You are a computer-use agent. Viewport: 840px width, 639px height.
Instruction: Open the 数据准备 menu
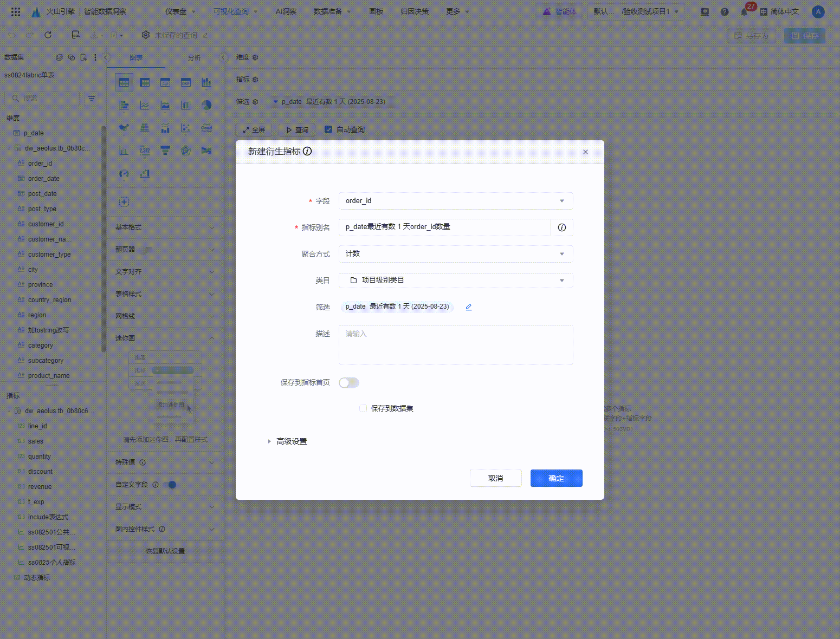pyautogui.click(x=332, y=11)
